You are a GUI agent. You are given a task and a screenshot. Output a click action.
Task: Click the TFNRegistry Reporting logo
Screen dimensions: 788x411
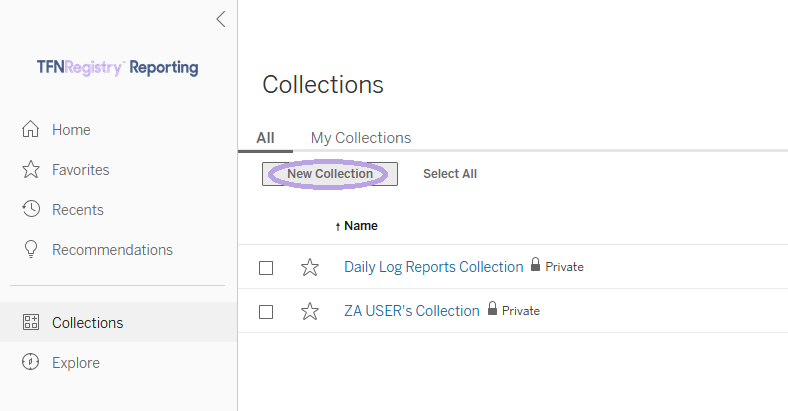coord(118,67)
